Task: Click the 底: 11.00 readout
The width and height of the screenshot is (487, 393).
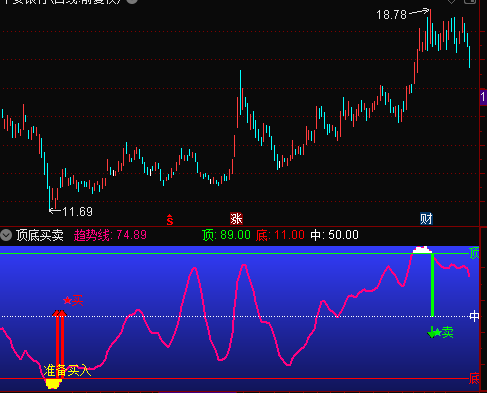Action: click(280, 235)
